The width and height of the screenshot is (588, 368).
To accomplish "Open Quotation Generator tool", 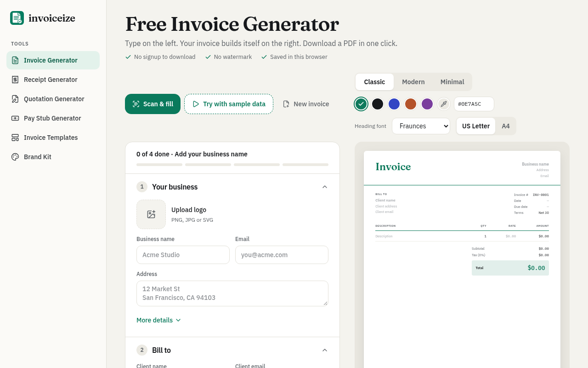I will tap(53, 99).
